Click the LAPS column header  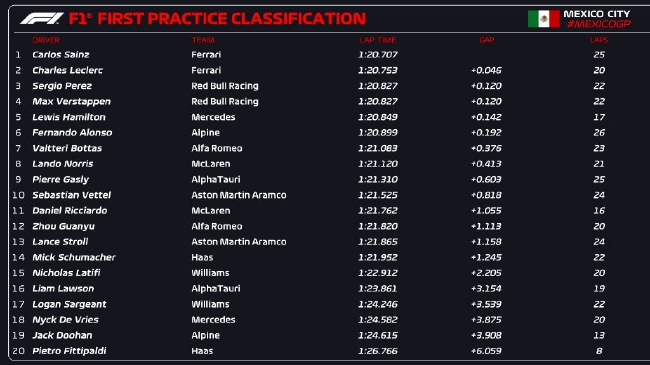[x=599, y=40]
